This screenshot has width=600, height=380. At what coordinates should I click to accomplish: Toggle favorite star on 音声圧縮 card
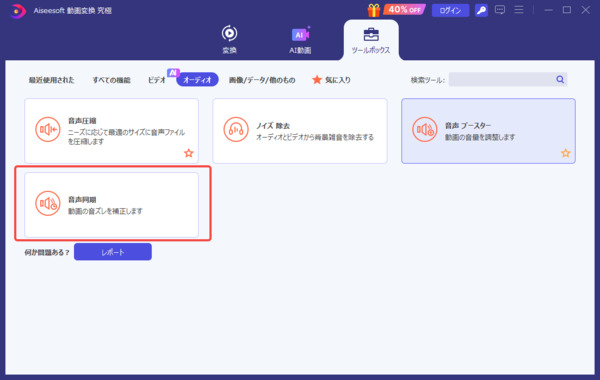pos(189,153)
